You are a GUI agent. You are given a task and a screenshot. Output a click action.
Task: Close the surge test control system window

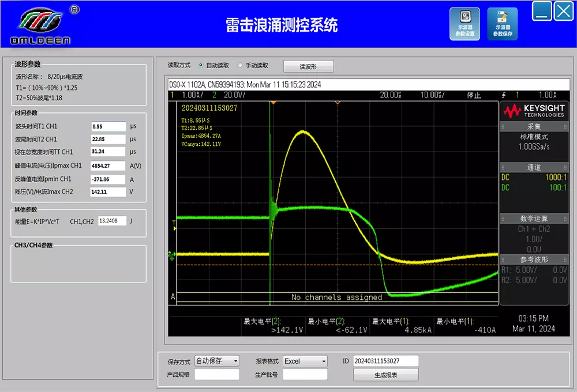click(x=564, y=11)
